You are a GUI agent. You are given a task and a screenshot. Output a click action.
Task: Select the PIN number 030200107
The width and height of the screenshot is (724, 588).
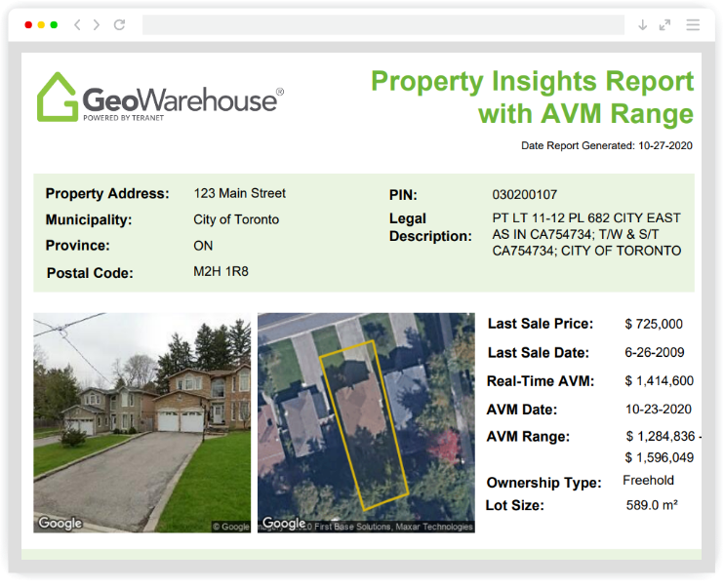click(525, 195)
